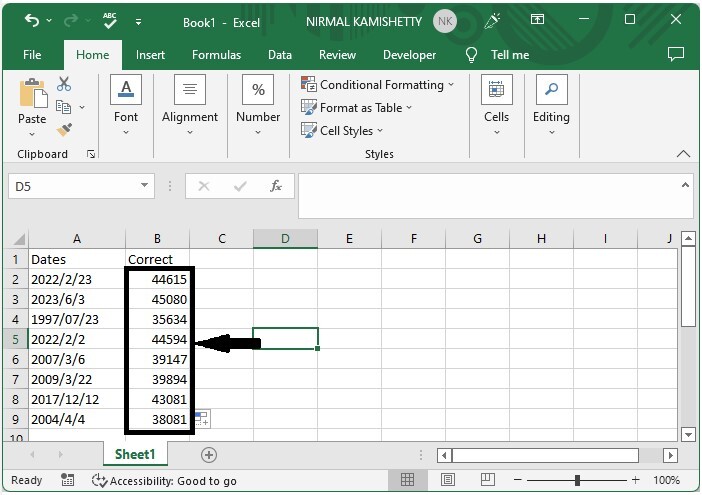Select cell B5 containing 44594
This screenshot has width=702, height=495.
pyautogui.click(x=157, y=339)
